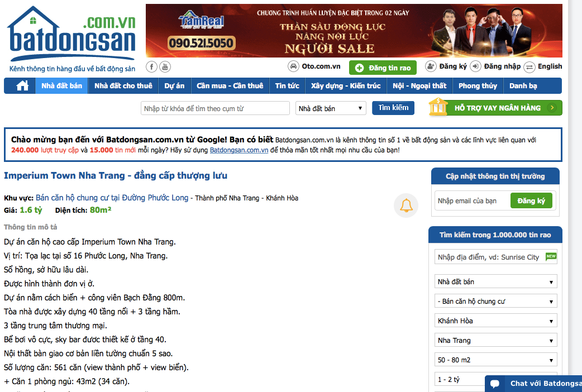Select the Nha Trang district dropdown
The image size is (582, 392).
495,341
